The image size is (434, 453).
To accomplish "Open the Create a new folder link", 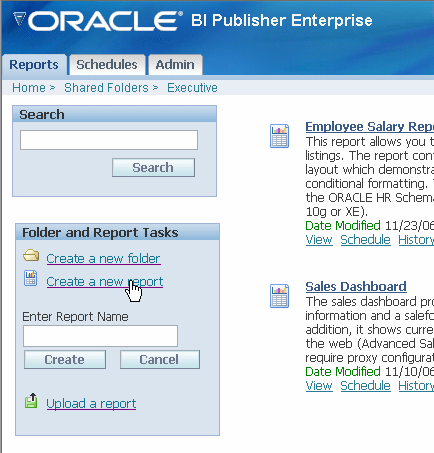I will 103,259.
